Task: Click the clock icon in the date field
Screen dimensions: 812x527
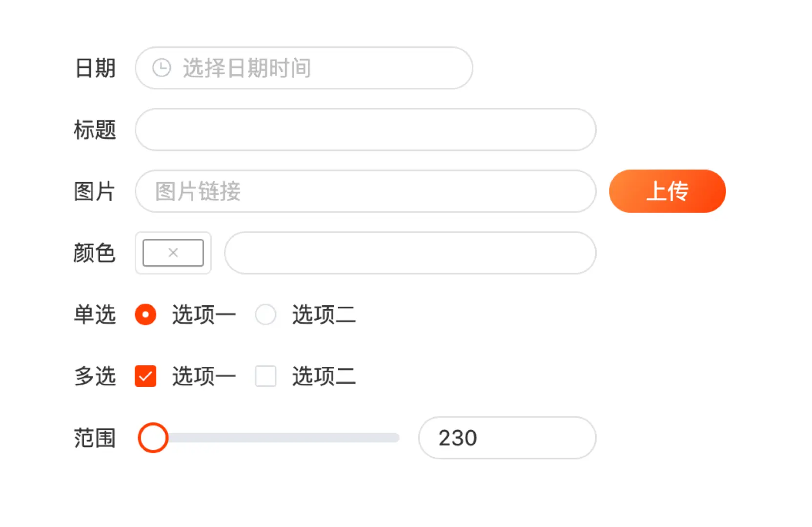Action: (x=162, y=68)
